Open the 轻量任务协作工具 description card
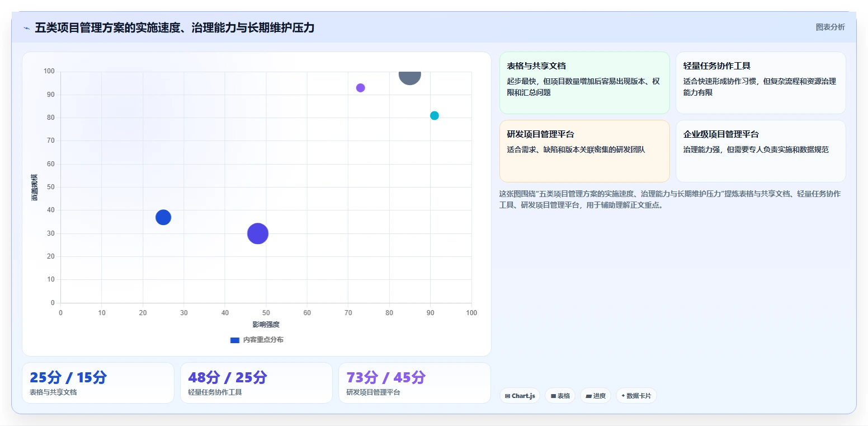This screenshot has width=868, height=426. [761, 83]
